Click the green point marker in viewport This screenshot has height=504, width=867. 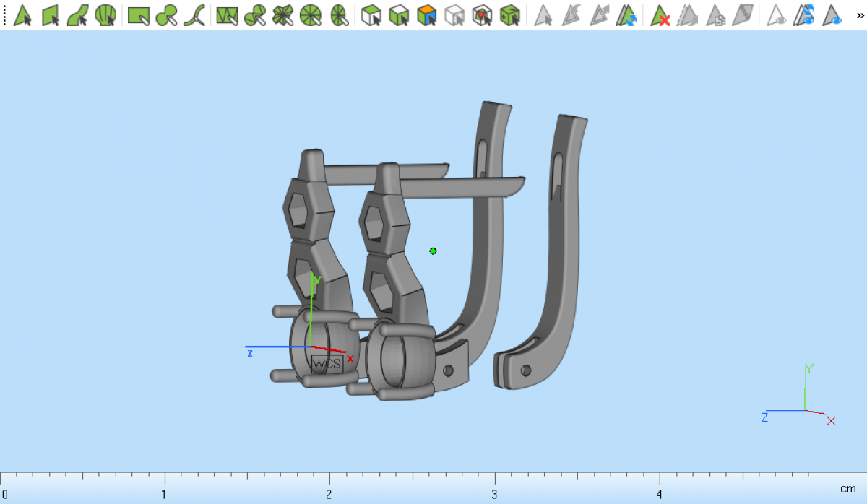tap(433, 251)
